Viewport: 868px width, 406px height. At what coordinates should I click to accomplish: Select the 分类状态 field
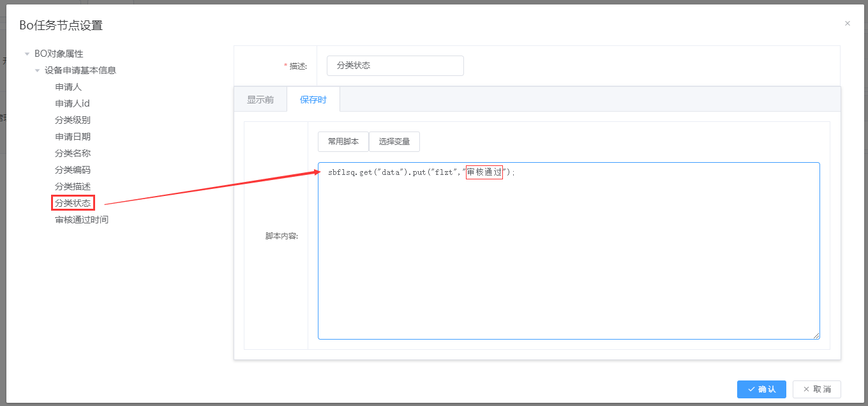click(x=73, y=203)
